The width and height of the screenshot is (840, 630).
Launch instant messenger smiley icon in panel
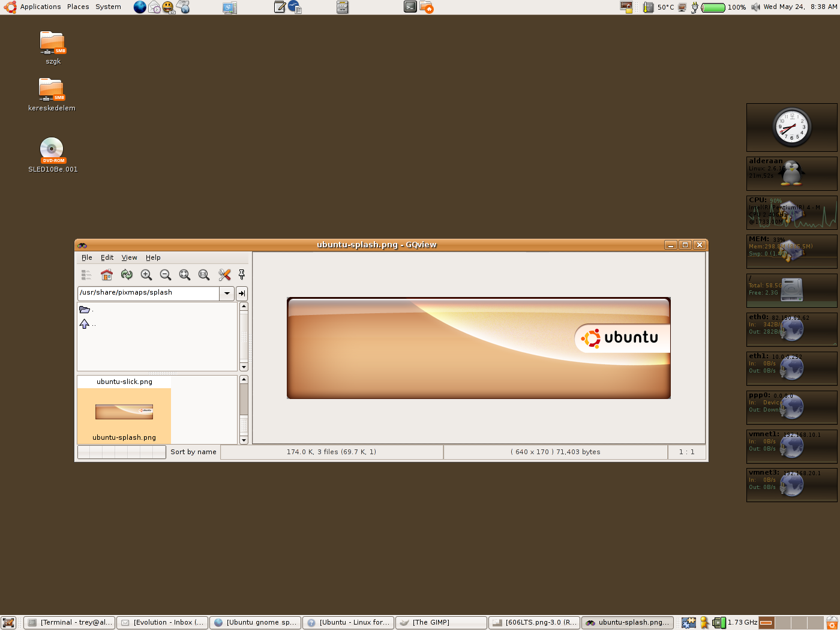click(x=169, y=7)
